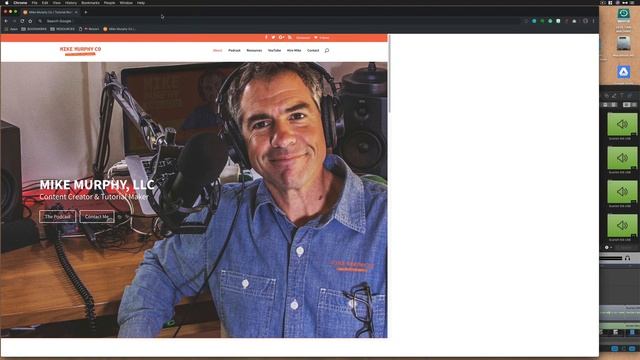The image size is (640, 360).
Task: Reload the current page
Action: coord(22,21)
